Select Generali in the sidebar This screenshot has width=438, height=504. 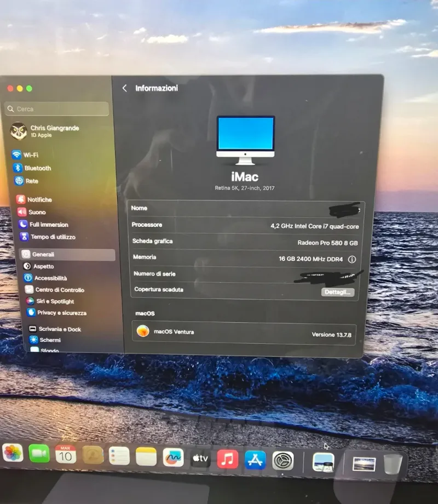tap(67, 254)
